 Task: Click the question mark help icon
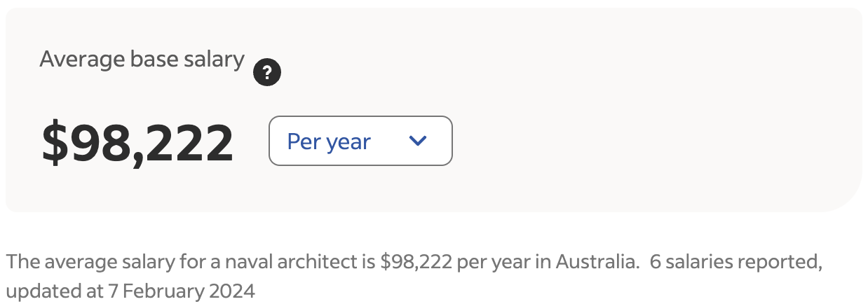[267, 72]
